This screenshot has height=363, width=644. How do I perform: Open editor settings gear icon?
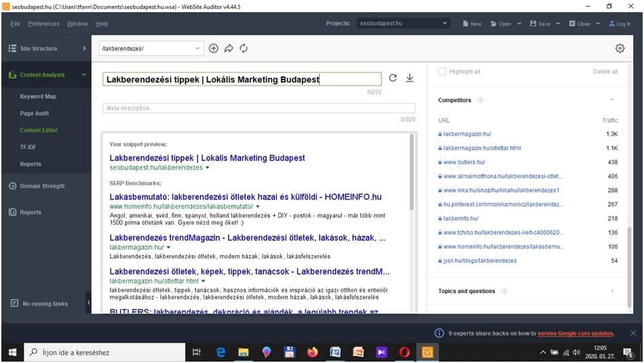point(620,48)
